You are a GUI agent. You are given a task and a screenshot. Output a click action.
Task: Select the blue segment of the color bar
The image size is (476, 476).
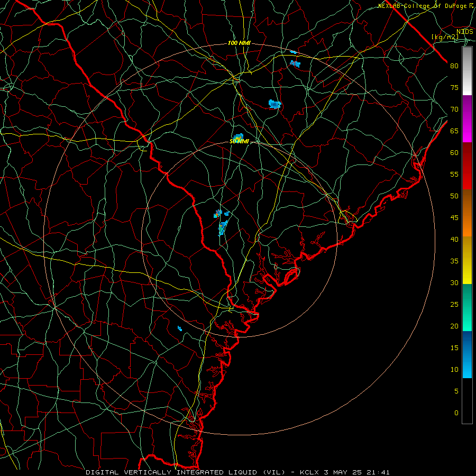(467, 354)
